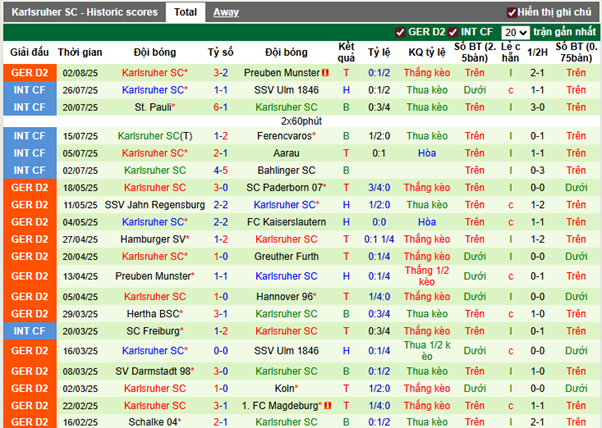
Task: Click Hannover 96 team name
Action: [286, 296]
